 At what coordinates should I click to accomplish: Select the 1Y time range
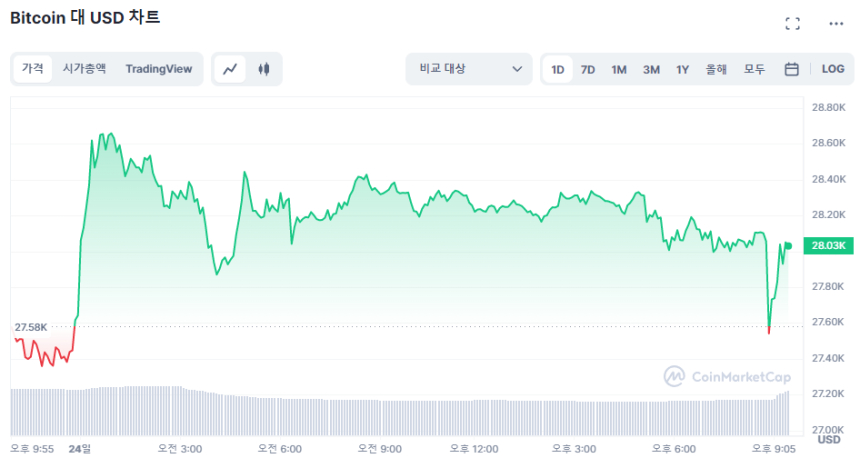[682, 69]
